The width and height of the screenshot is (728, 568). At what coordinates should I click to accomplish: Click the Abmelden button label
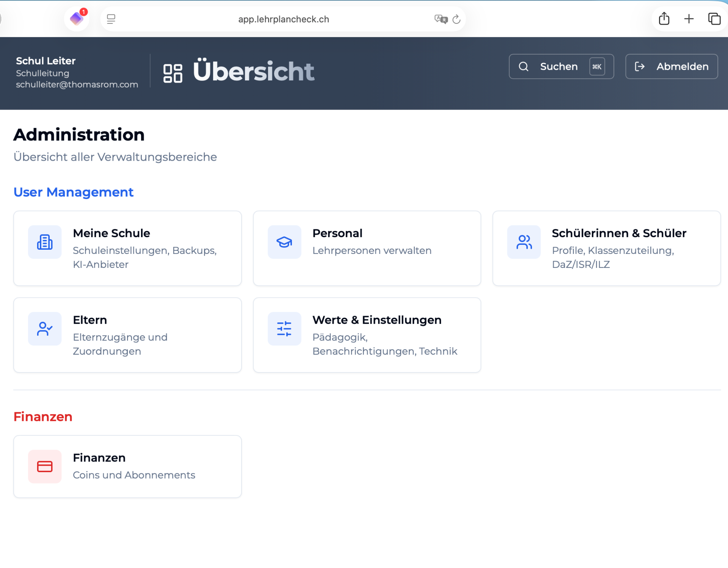coord(682,66)
